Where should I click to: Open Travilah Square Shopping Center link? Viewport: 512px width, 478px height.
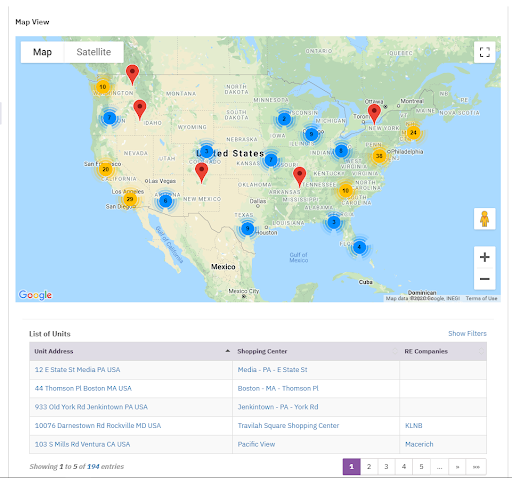288,426
